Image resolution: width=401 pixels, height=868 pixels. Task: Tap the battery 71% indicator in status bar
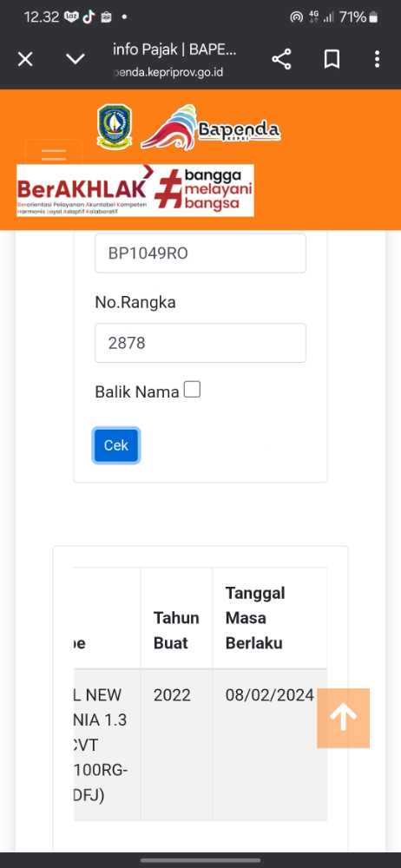point(359,17)
